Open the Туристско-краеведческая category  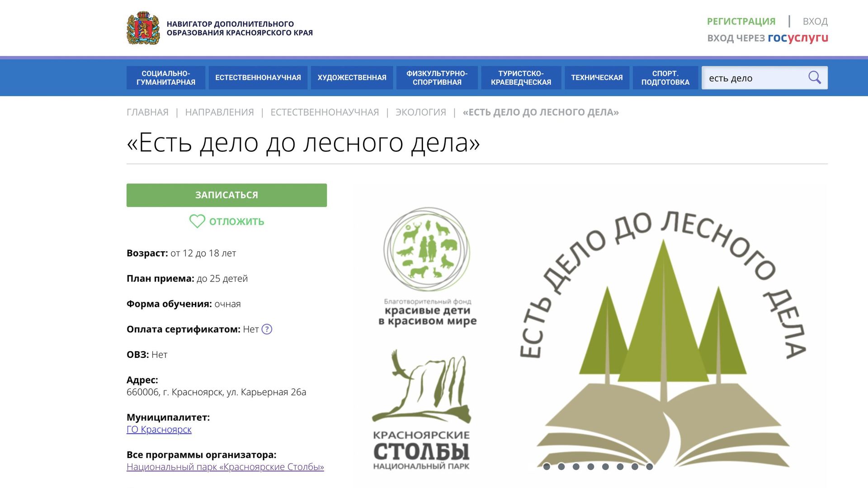(x=521, y=78)
